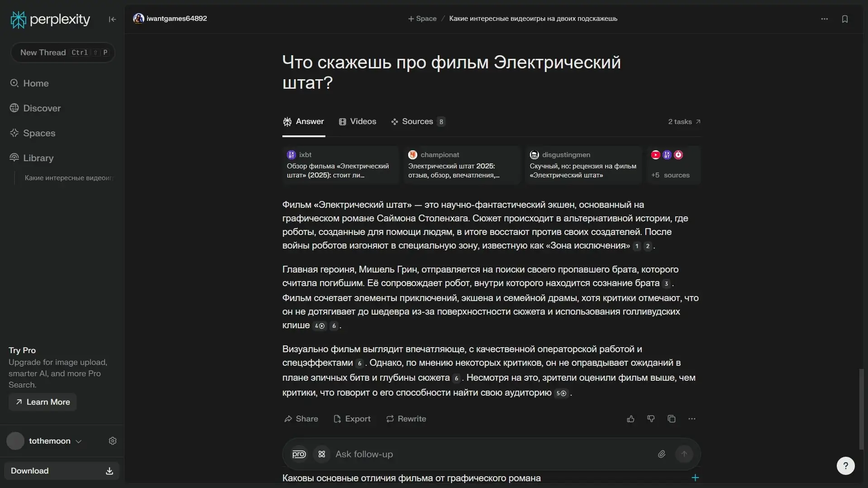This screenshot has width=868, height=488.
Task: Click the page vertical scrollbar
Action: coord(861,407)
